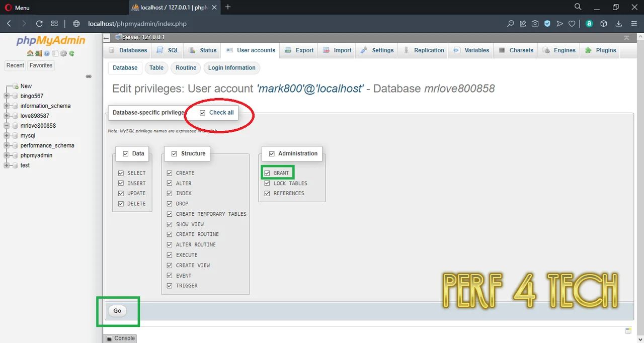Click the search icon in title bar

click(578, 7)
